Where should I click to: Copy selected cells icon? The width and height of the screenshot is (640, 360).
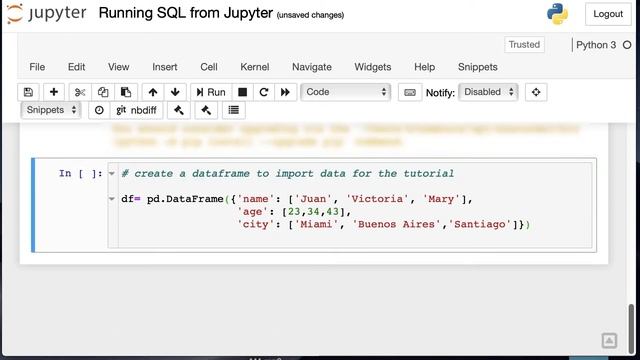pyautogui.click(x=103, y=92)
